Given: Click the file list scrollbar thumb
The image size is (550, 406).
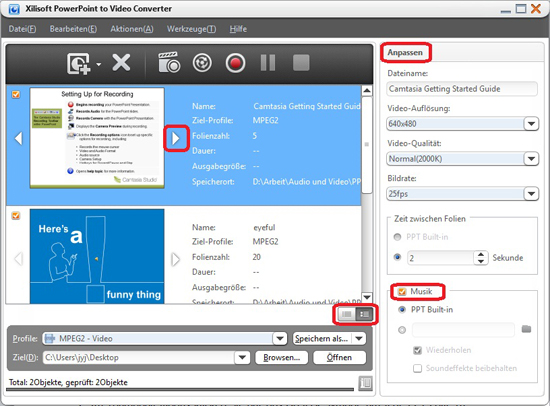Looking at the screenshot, I should click(367, 145).
